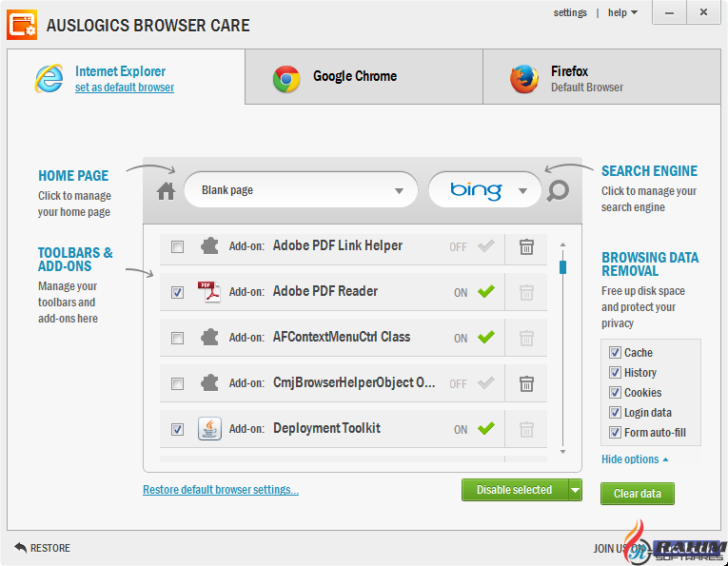The image size is (728, 566).
Task: Click the Restore arrow icon at bottom left
Action: click(x=20, y=547)
